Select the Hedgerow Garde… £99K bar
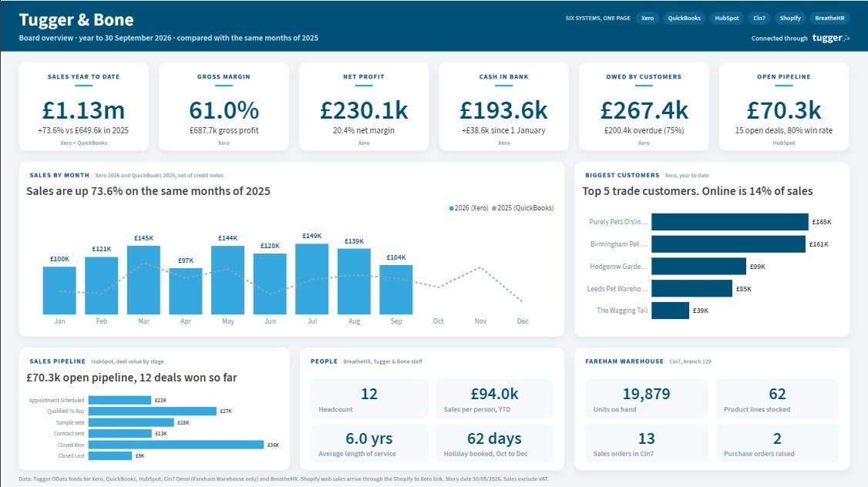 (x=698, y=266)
